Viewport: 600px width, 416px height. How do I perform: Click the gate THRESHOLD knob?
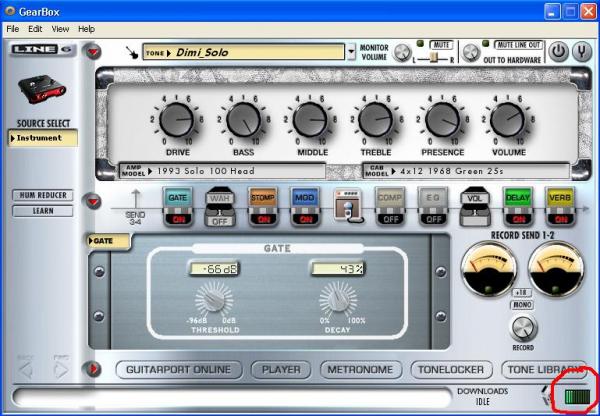pyautogui.click(x=214, y=299)
